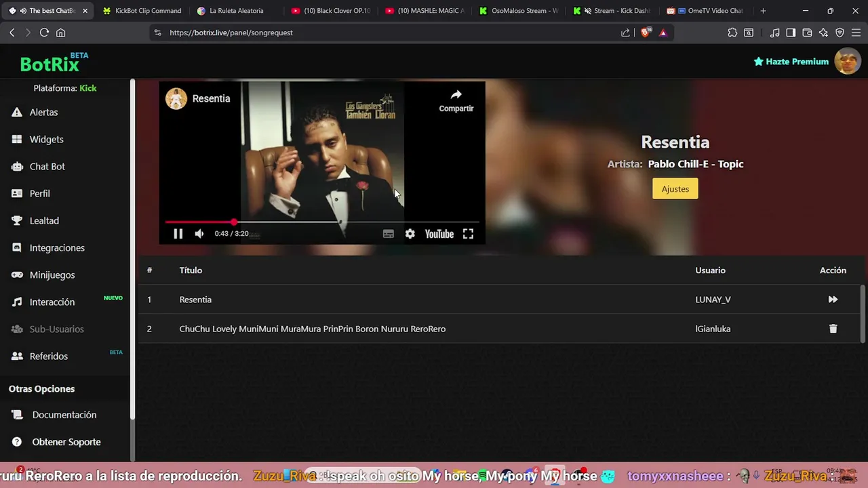The height and width of the screenshot is (488, 868).
Task: Pause the YouTube video
Action: [x=178, y=234]
